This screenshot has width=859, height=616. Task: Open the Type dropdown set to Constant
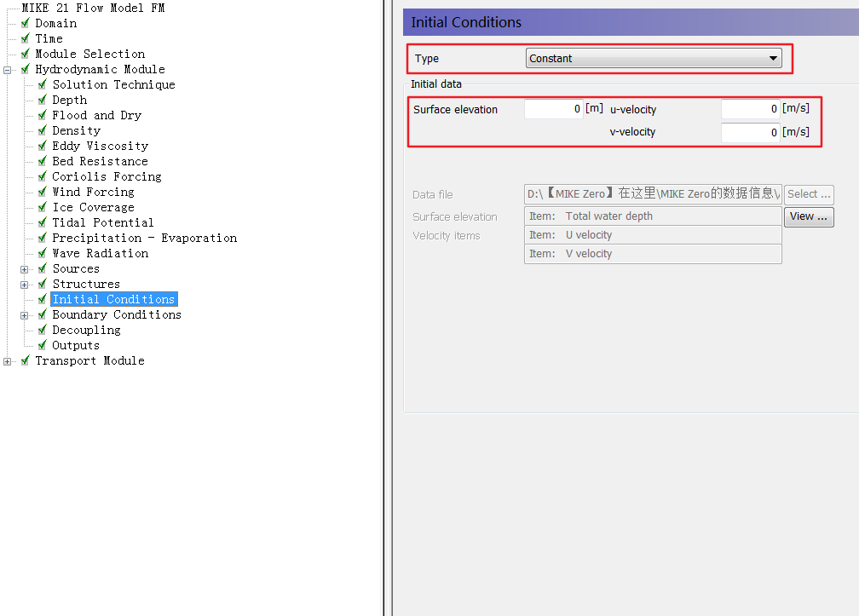(654, 58)
